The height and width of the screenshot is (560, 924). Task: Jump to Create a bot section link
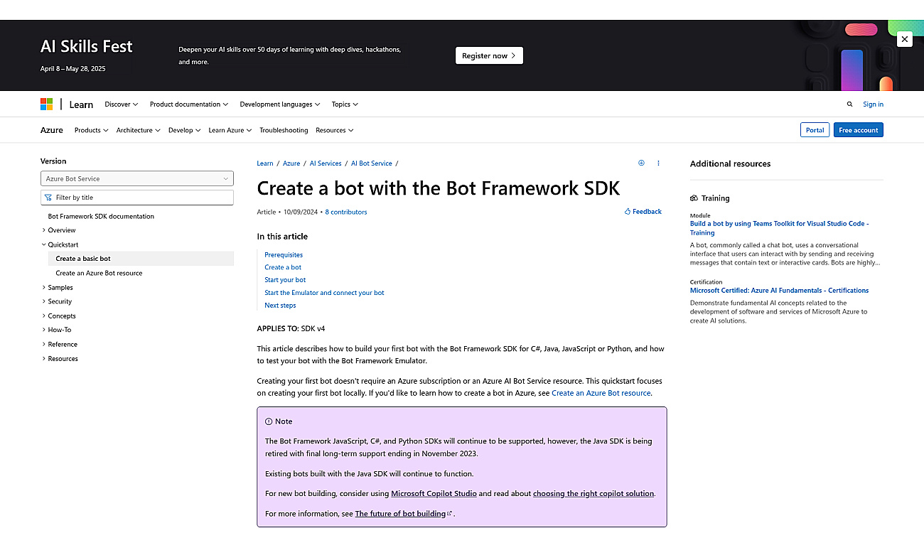[x=283, y=267]
